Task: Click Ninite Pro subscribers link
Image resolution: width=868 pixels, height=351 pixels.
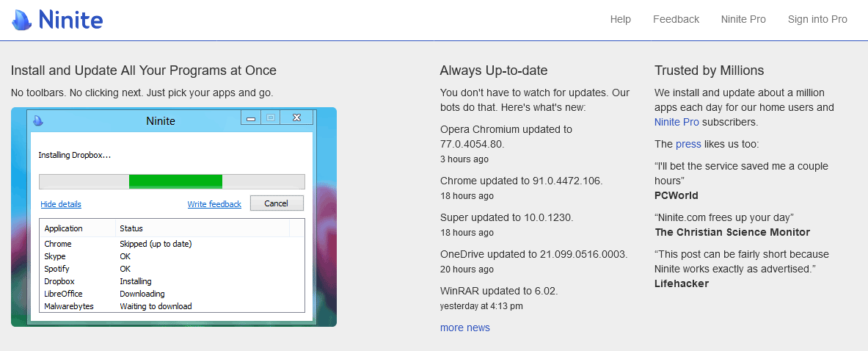Action: tap(676, 122)
